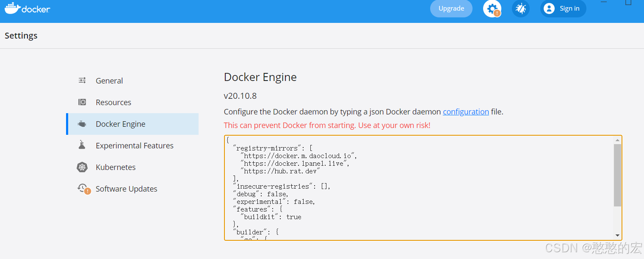Click the Settings page title
This screenshot has width=644, height=259.
[x=21, y=36]
